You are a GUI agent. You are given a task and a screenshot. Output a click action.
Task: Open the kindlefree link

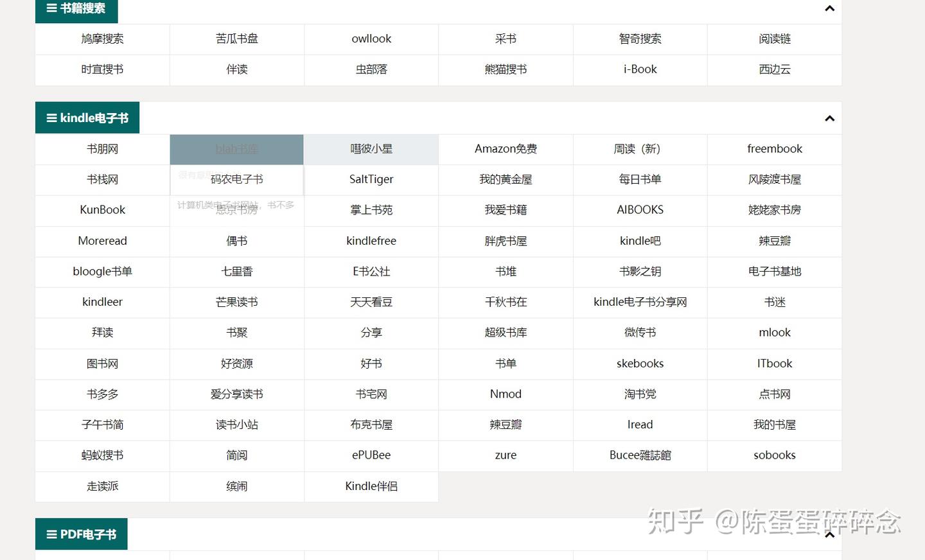pos(371,241)
